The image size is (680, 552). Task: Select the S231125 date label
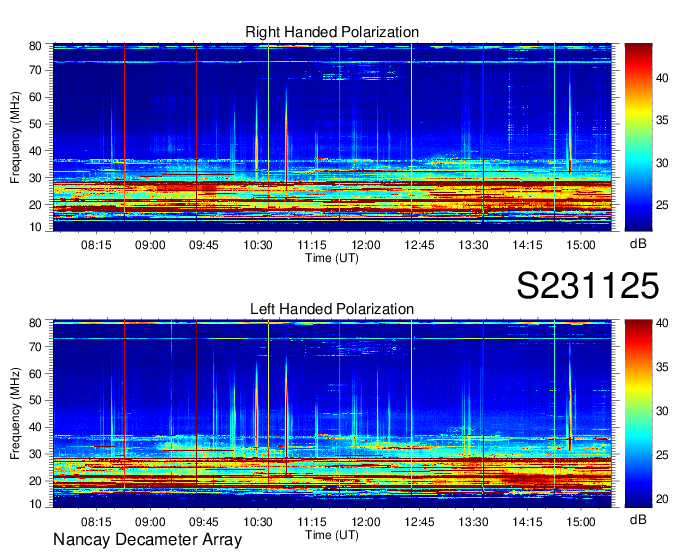pyautogui.click(x=588, y=286)
